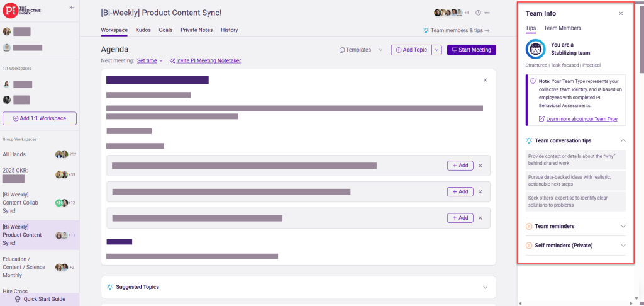This screenshot has width=644, height=306.
Task: Close the Team Info panel
Action: pos(621,13)
